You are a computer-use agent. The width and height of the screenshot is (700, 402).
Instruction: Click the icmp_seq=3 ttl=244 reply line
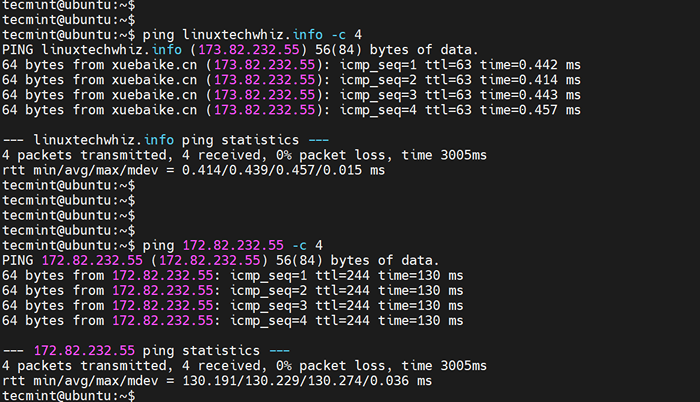tap(232, 305)
